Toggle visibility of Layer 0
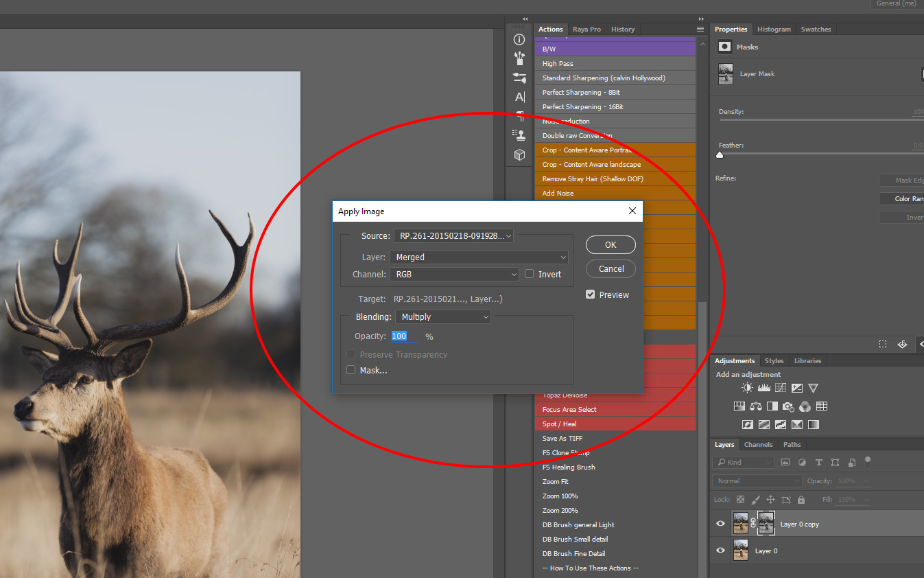924x578 pixels. 720,550
